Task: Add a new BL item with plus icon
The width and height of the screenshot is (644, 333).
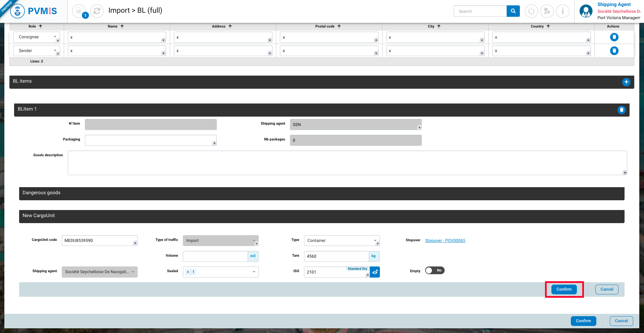Action: pos(626,82)
